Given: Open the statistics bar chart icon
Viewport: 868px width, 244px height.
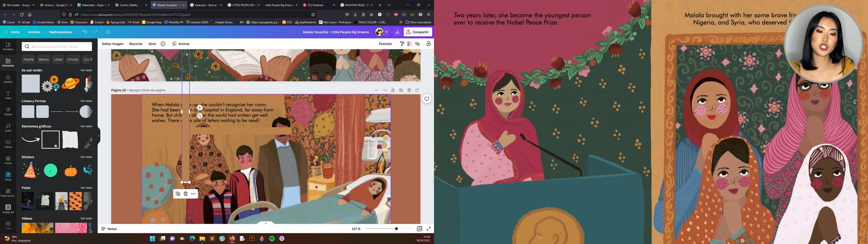Looking at the screenshot, I should 397,32.
